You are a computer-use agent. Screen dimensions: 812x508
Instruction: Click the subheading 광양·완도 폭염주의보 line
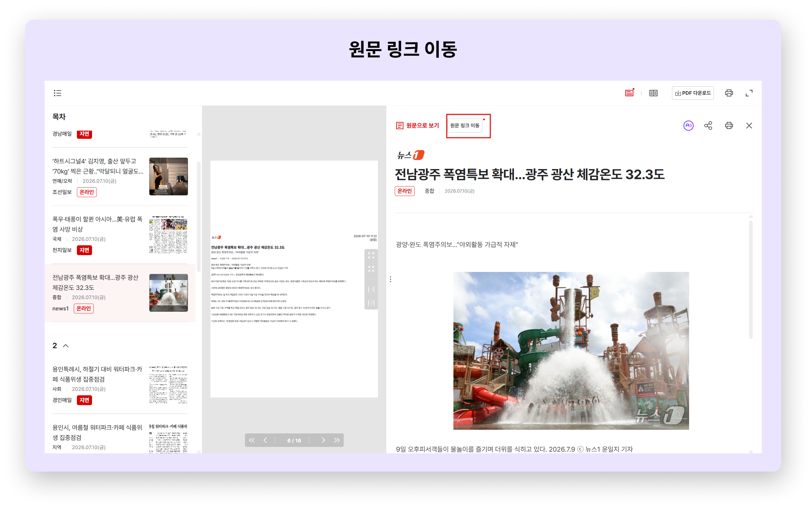pos(457,244)
